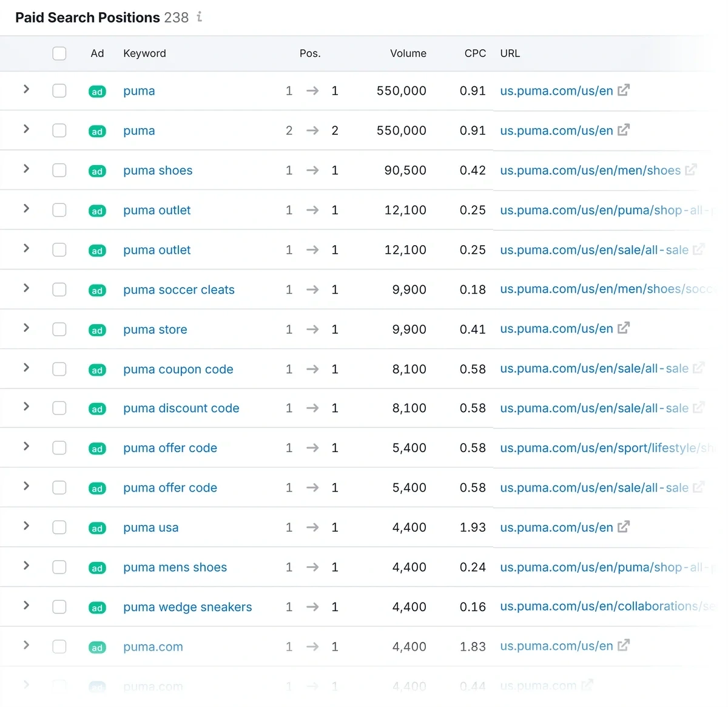Expand the puma position 1 row

click(x=26, y=89)
